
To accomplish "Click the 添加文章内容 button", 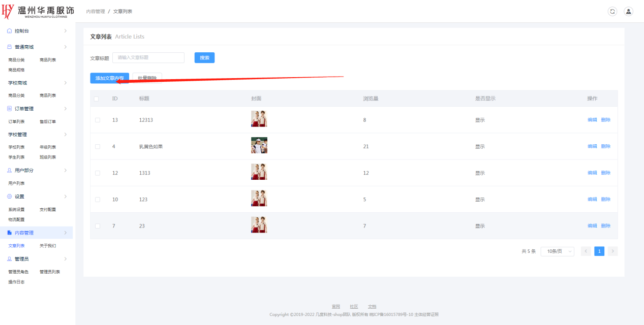I will click(109, 78).
